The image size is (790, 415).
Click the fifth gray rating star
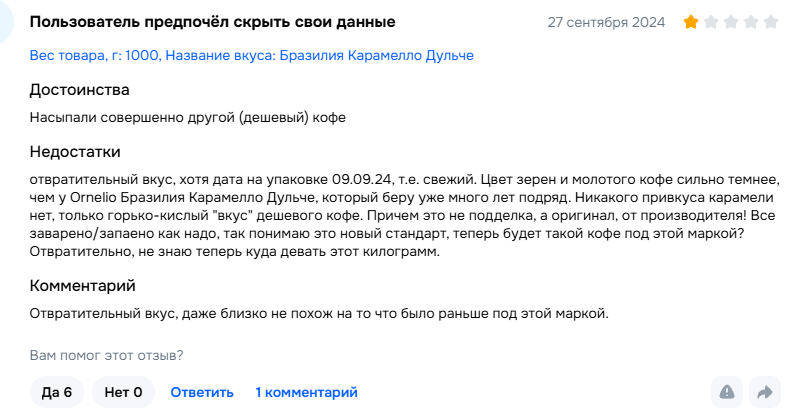coord(770,22)
